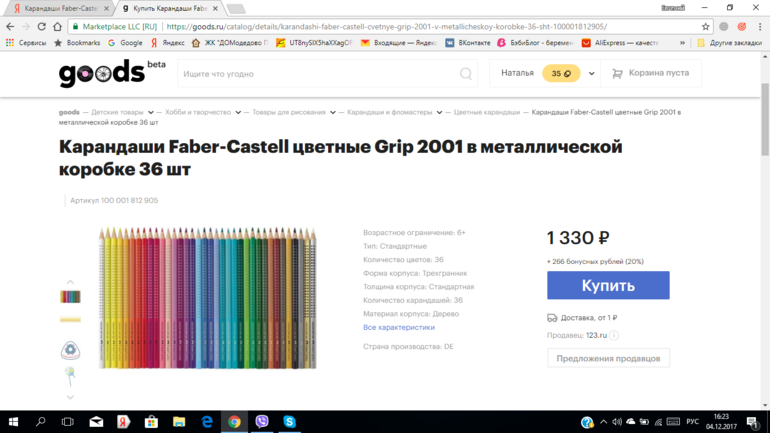Click the goods beta logo

click(112, 72)
